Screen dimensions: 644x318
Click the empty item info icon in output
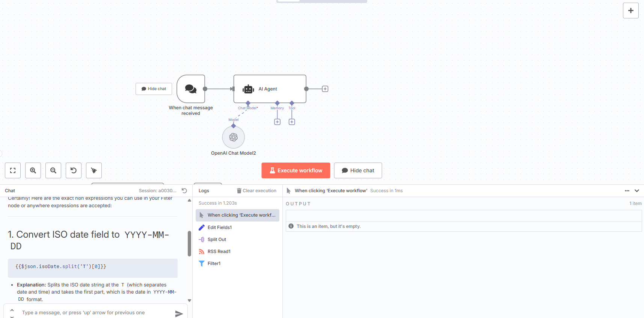[x=291, y=226]
